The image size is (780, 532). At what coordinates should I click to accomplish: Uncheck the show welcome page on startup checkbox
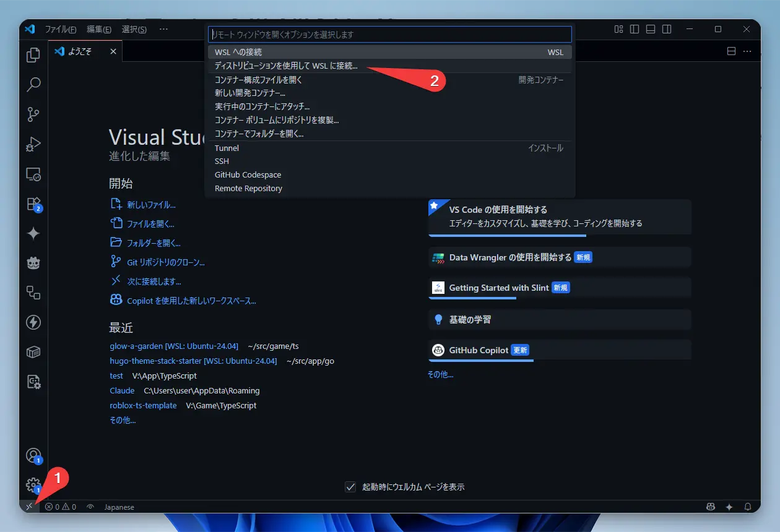pyautogui.click(x=351, y=487)
